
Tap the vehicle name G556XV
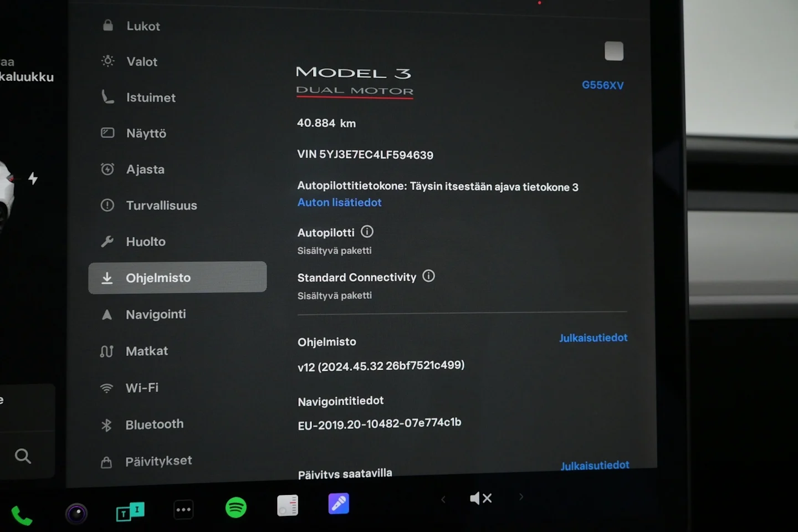pyautogui.click(x=602, y=85)
